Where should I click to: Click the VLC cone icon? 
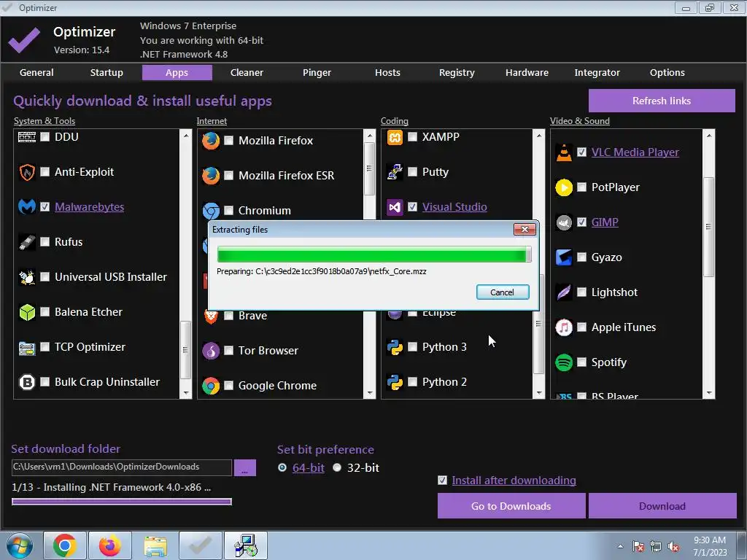pyautogui.click(x=564, y=152)
